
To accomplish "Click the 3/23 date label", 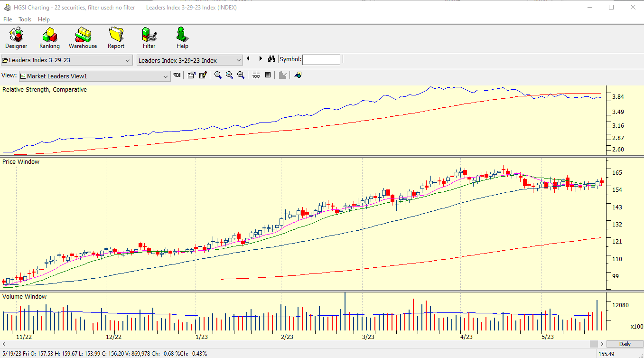I will [368, 337].
